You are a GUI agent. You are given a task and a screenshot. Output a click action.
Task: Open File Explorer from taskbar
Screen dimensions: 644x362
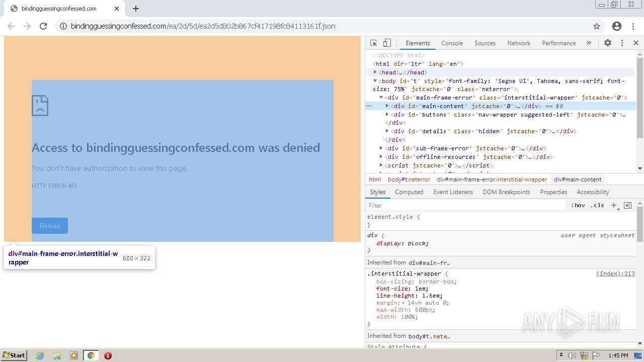click(x=57, y=355)
